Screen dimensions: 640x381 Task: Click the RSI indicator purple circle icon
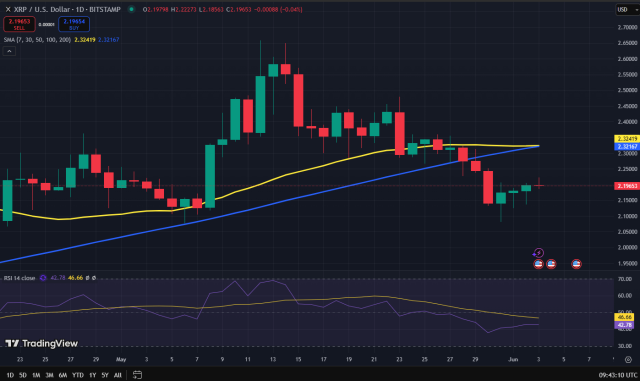(x=43, y=278)
